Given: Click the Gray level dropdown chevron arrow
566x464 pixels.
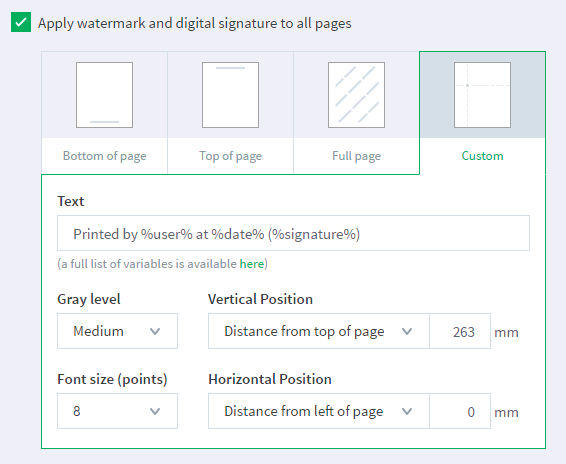Looking at the screenshot, I should coord(155,331).
